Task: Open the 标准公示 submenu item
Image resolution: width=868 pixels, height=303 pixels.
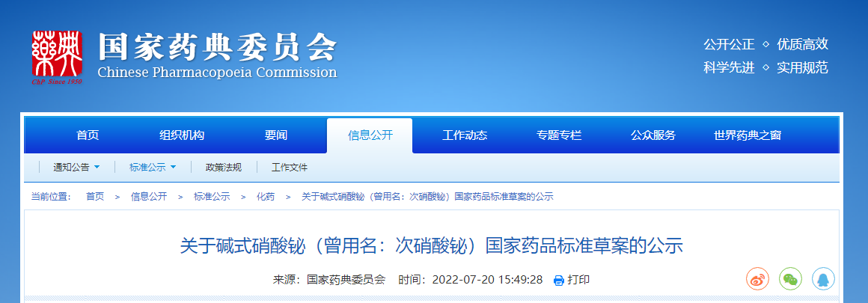Action: click(147, 168)
